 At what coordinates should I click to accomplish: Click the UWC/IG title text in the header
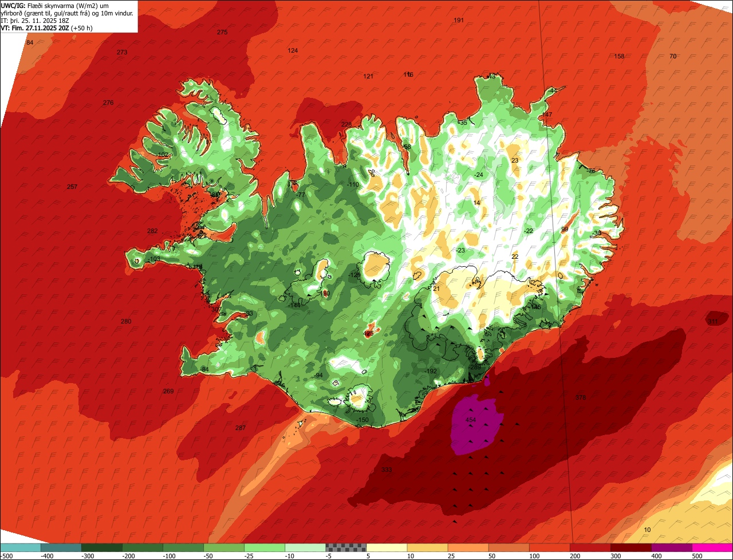click(13, 5)
